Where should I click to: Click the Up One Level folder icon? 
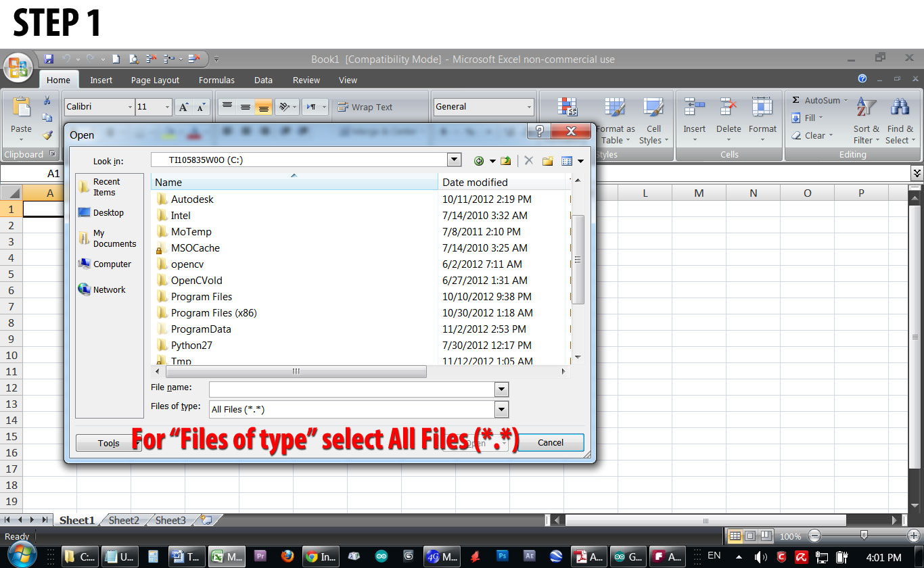(x=505, y=160)
